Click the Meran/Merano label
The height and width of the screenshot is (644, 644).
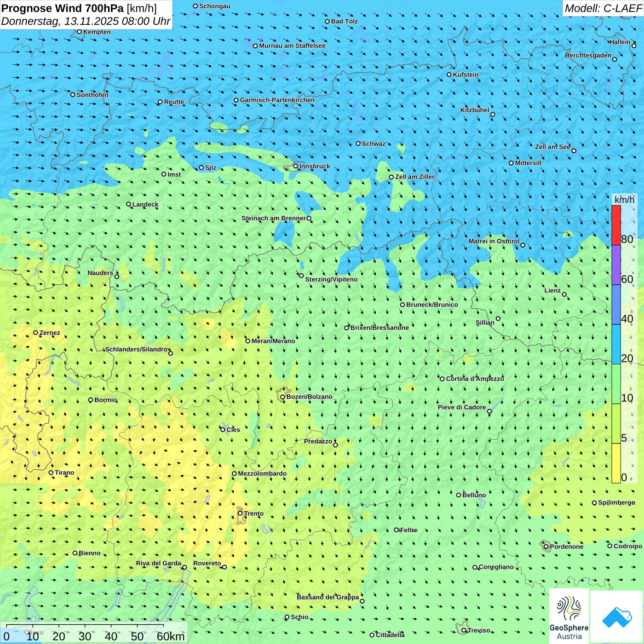point(273,341)
